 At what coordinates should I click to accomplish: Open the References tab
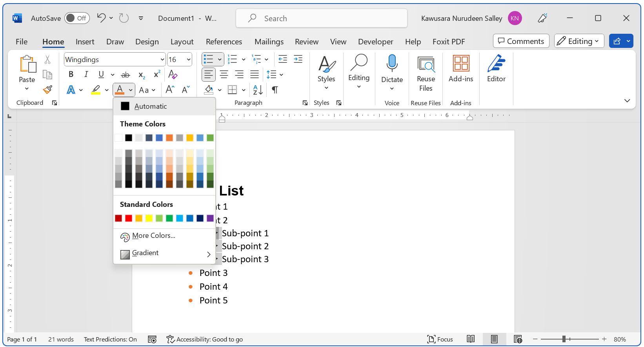click(224, 42)
